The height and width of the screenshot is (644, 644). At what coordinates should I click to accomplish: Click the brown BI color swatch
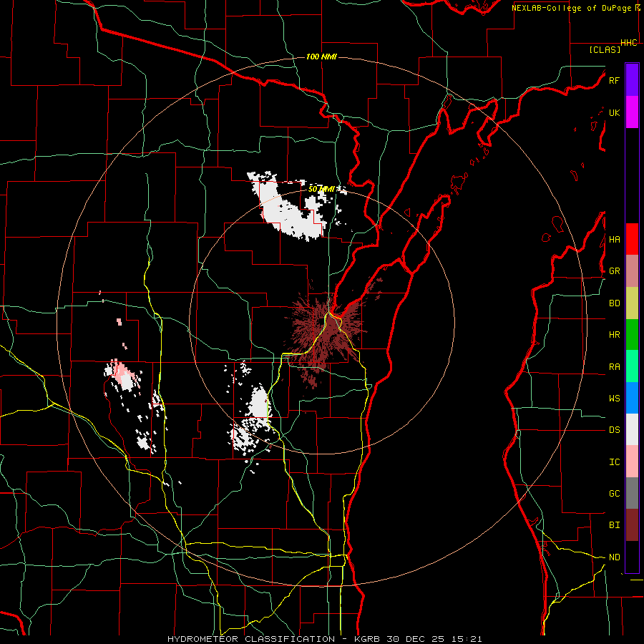pyautogui.click(x=632, y=525)
